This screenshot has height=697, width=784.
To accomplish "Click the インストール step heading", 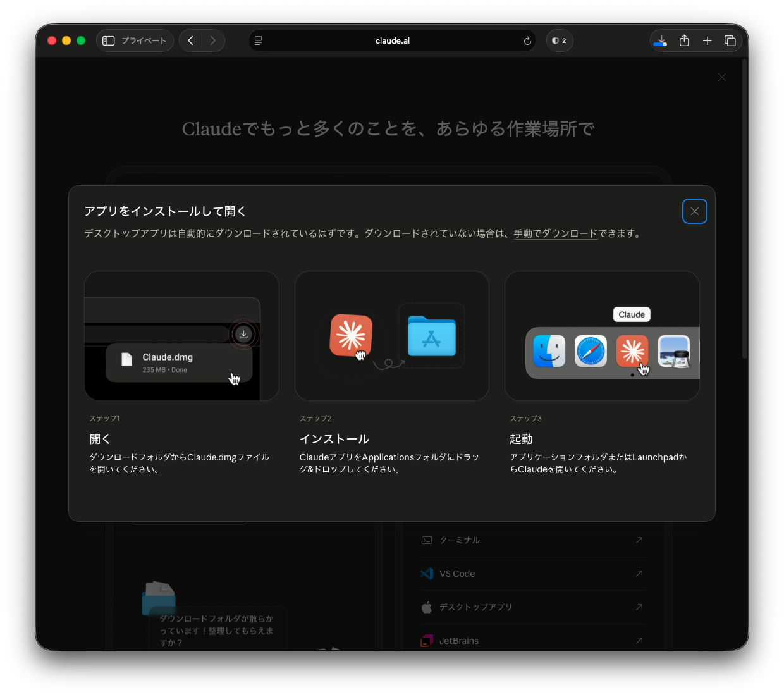I will (334, 439).
